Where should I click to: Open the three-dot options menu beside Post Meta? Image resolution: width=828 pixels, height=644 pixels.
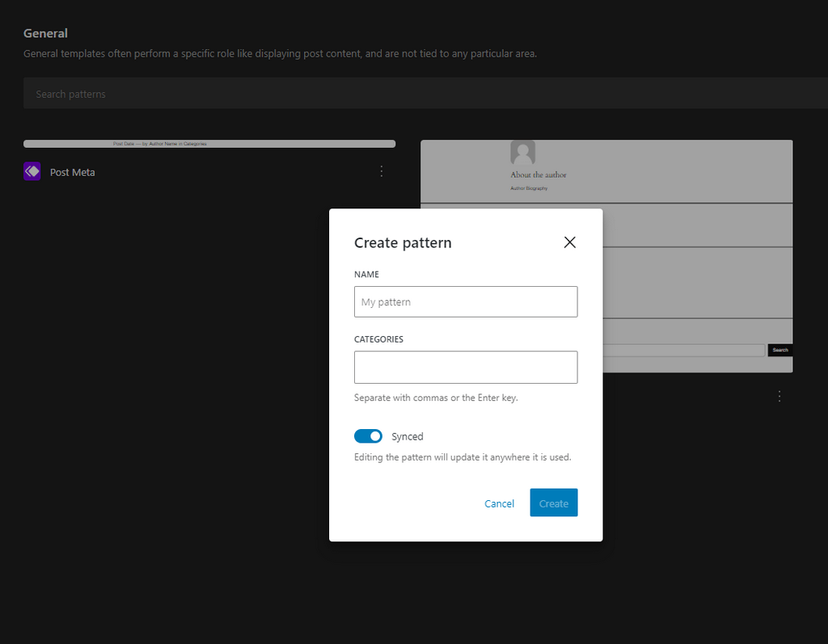tap(381, 171)
